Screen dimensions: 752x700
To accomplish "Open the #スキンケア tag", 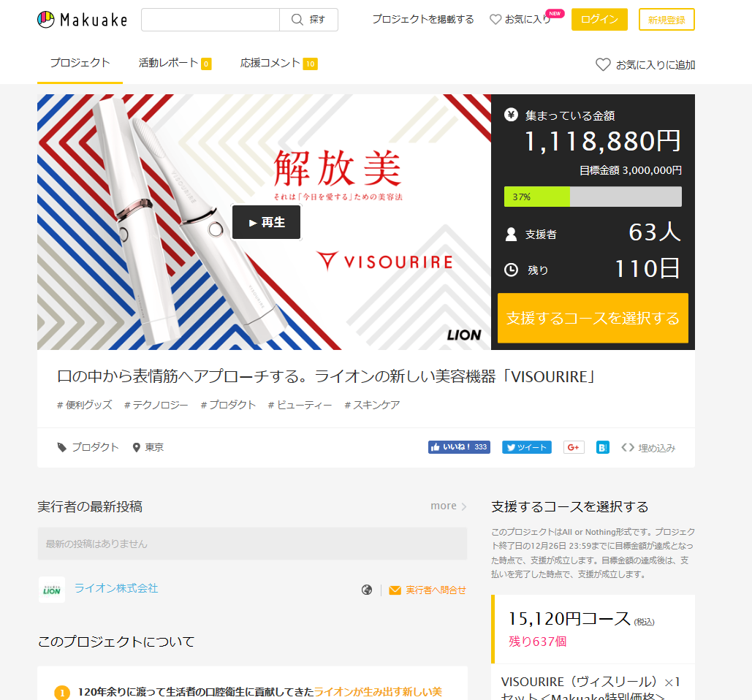I will (372, 405).
